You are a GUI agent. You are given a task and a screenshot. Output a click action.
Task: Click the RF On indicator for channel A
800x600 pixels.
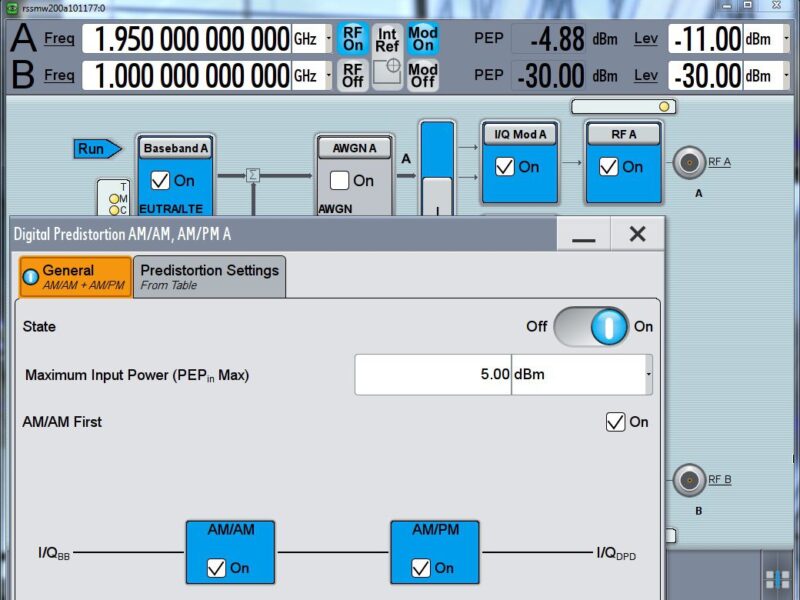[x=352, y=37]
